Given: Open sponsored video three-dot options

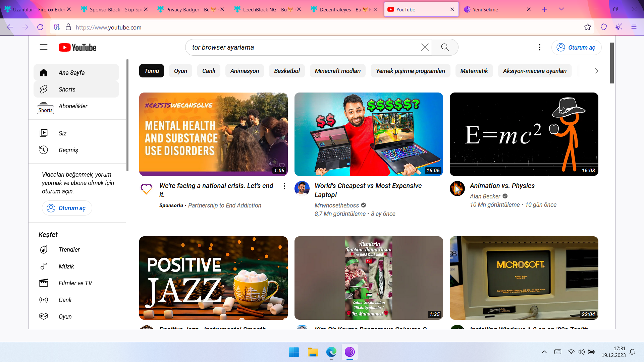Looking at the screenshot, I should tap(284, 186).
